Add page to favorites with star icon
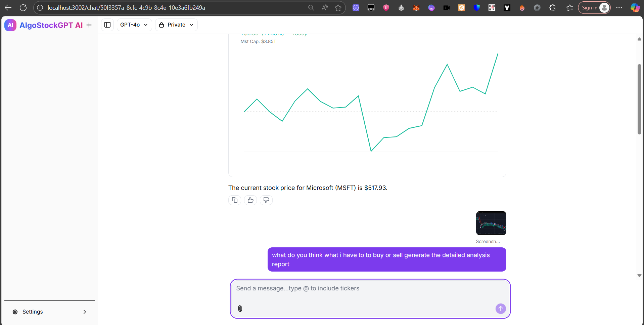The width and height of the screenshot is (644, 325). pos(338,8)
